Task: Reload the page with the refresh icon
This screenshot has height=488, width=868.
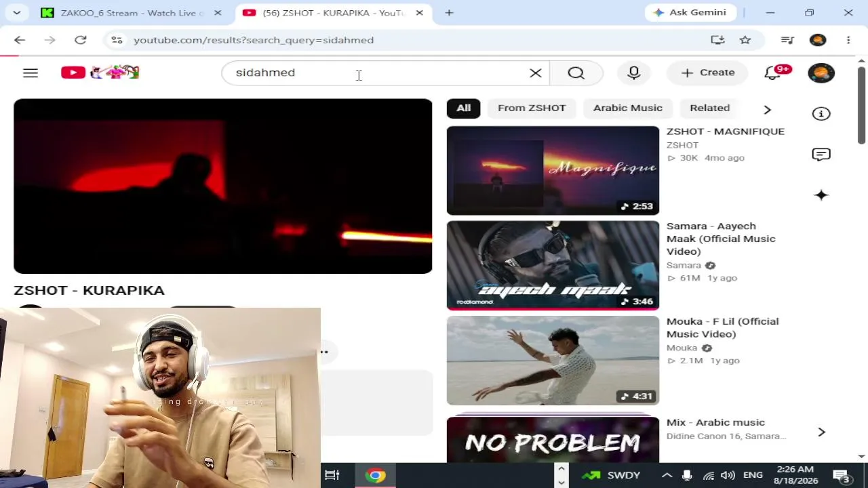Action: click(x=81, y=40)
